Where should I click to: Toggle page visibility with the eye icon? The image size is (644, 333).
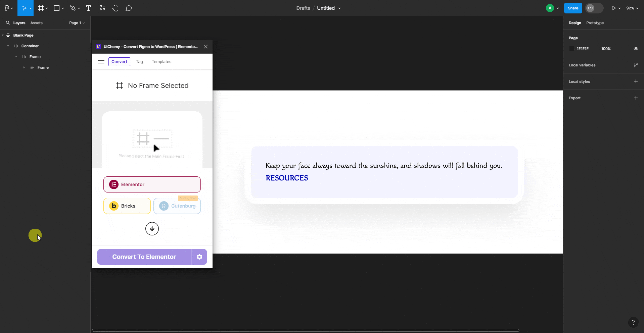[x=636, y=49]
